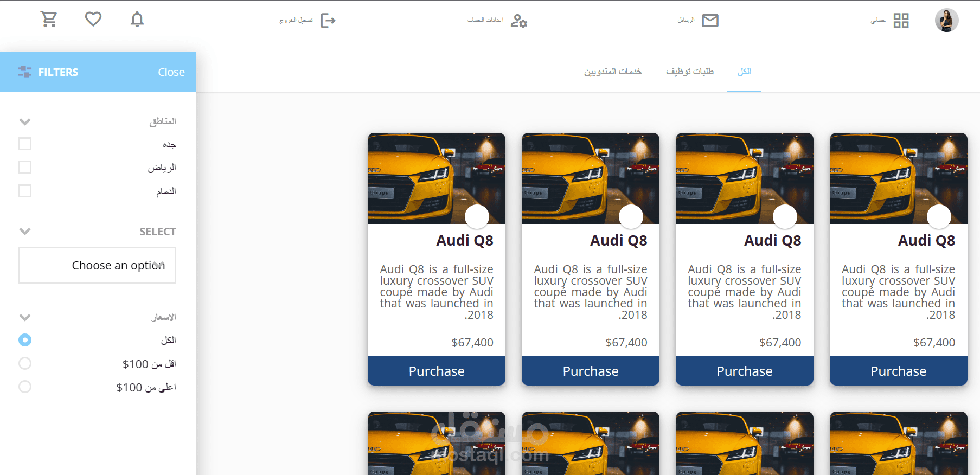Select اعلى من $100 radio
The height and width of the screenshot is (475, 980).
click(25, 387)
